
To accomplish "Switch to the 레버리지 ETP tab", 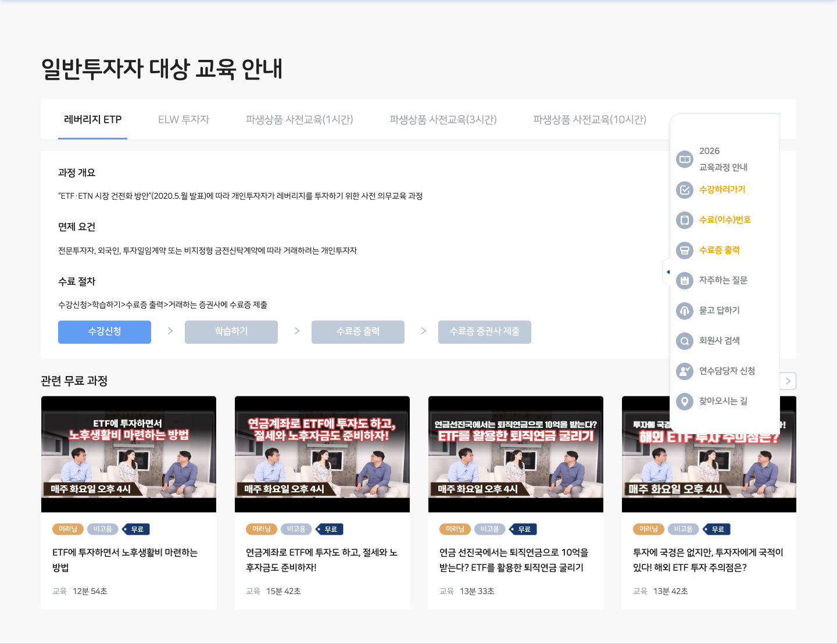I will [92, 120].
